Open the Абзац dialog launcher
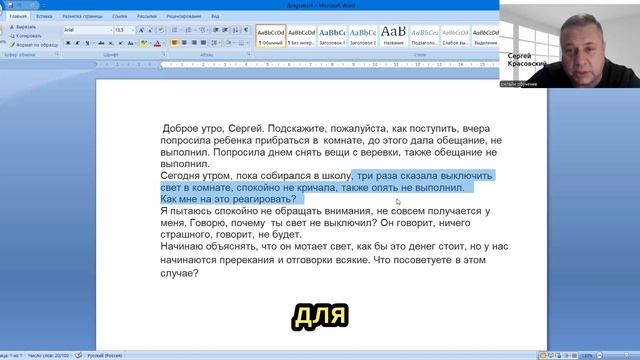Viewport: 640px width, 360px height. click(x=249, y=54)
